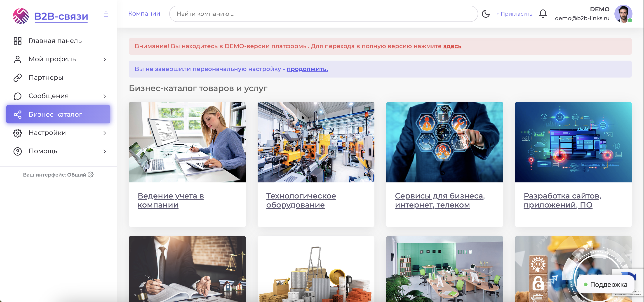Image resolution: width=644 pixels, height=302 pixels.
Task: Toggle dark mode moon icon
Action: [x=486, y=14]
